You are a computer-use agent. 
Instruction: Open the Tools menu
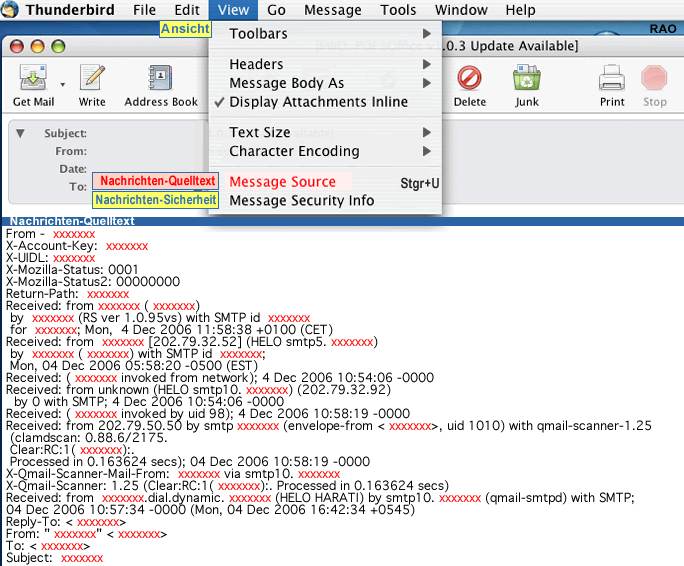[398, 10]
